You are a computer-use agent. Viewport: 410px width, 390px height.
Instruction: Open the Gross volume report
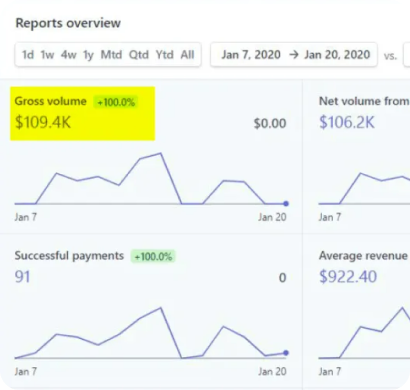51,101
